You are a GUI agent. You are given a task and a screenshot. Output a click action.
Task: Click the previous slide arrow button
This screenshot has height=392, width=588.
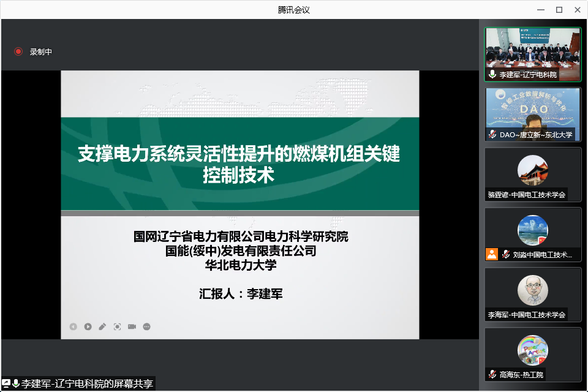point(73,326)
